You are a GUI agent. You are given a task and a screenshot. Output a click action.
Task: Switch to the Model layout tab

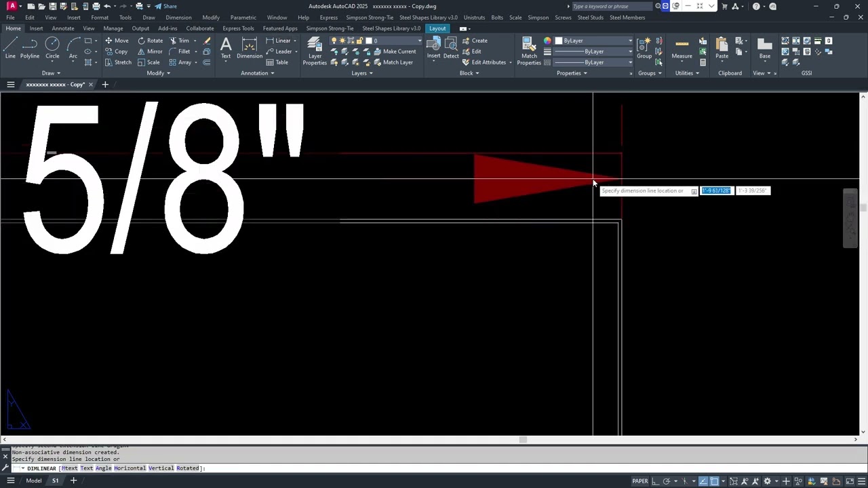(33, 481)
